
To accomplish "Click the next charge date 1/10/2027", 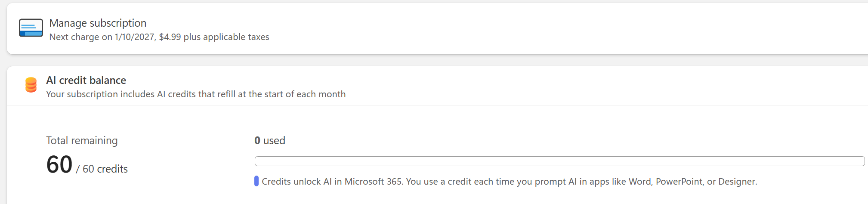I will 134,37.
